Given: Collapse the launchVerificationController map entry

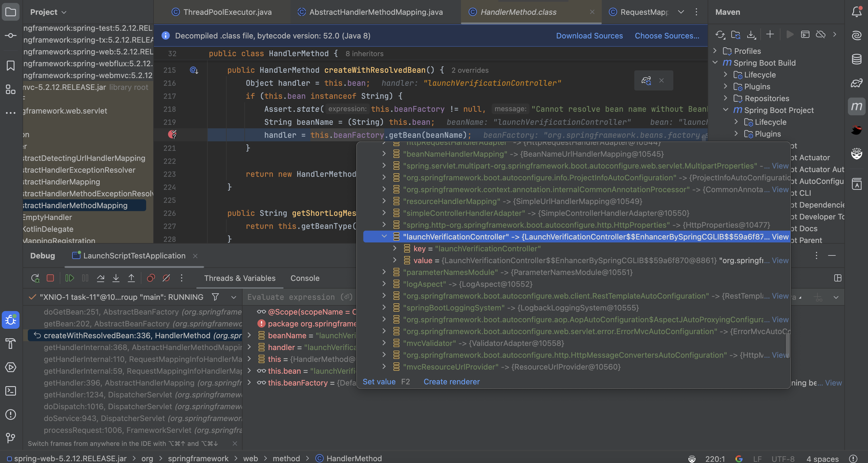Looking at the screenshot, I should tap(384, 237).
